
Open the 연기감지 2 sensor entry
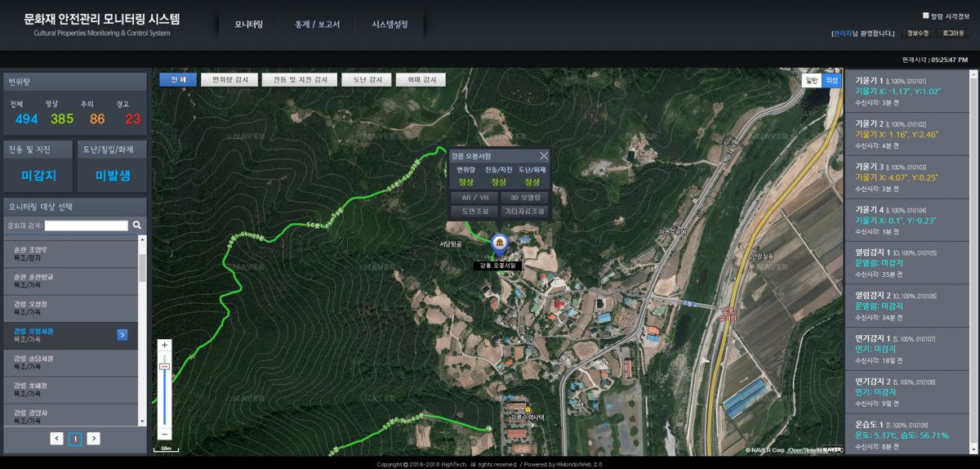[x=906, y=392]
